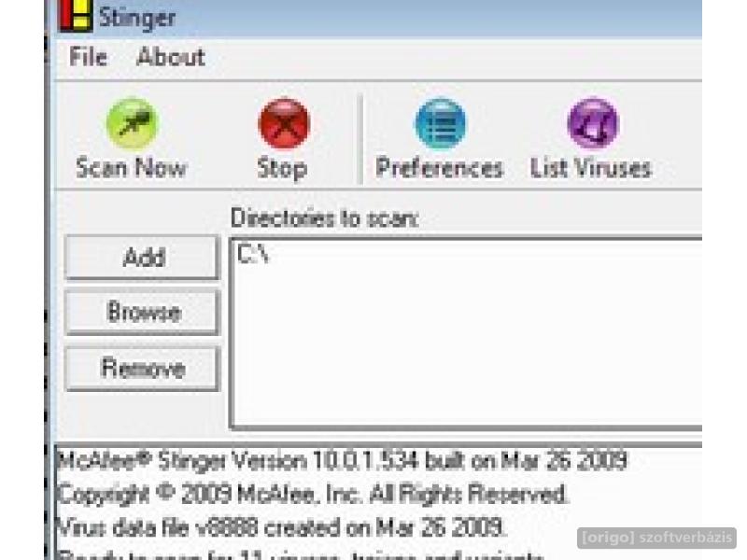Viewport: 747px width, 560px height.
Task: Click the origo szoftverbázis watermark
Action: [657, 538]
